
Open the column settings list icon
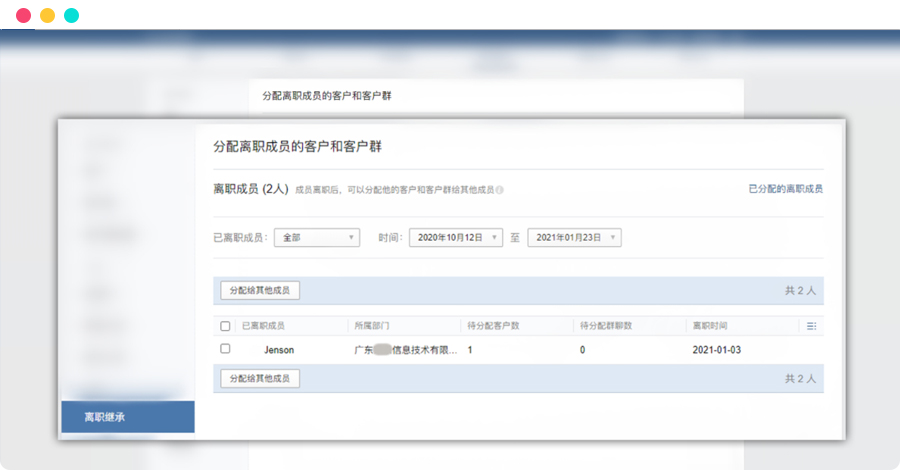tap(811, 326)
